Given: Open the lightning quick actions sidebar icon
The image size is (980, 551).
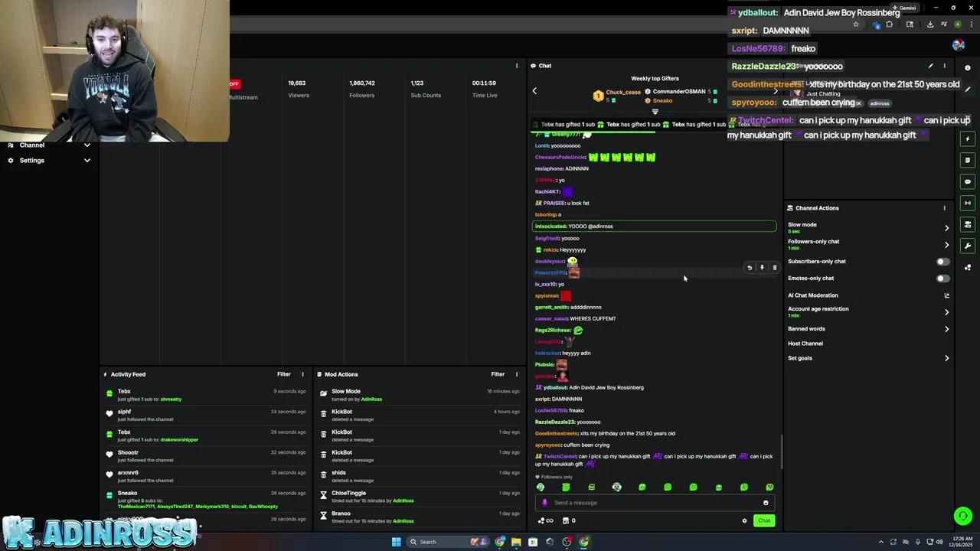Looking at the screenshot, I should point(968,139).
